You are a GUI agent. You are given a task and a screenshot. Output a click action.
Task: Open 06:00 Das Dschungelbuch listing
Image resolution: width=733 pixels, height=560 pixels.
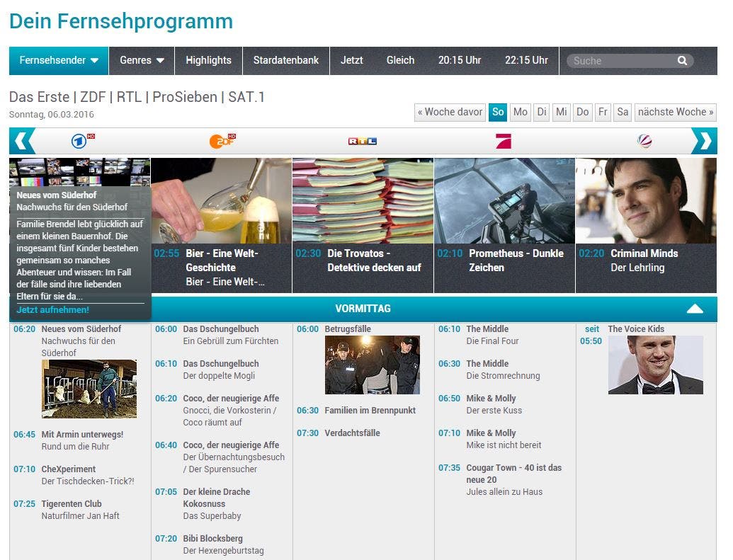point(221,328)
